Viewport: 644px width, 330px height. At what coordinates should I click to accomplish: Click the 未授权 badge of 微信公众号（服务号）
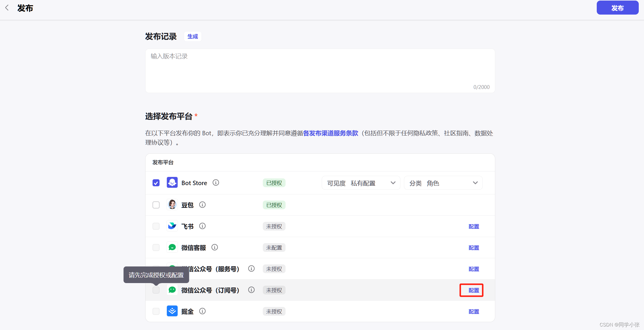[x=274, y=269]
